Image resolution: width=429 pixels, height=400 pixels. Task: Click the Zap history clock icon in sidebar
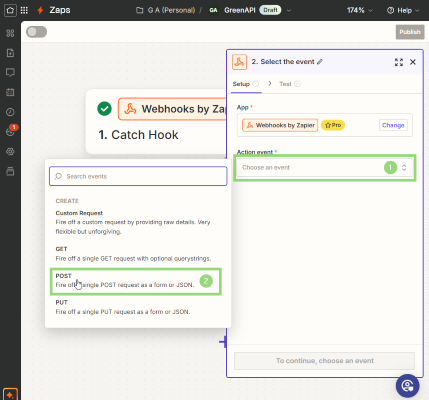click(10, 112)
